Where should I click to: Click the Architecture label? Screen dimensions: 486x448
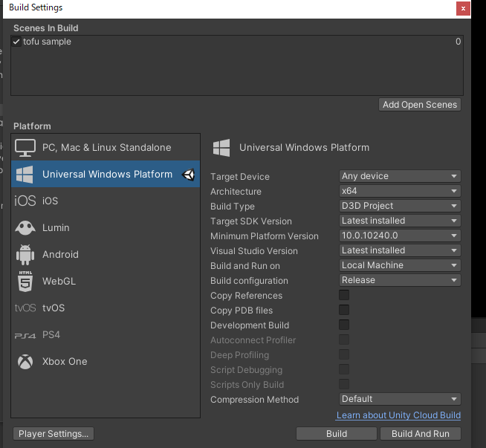[236, 192]
